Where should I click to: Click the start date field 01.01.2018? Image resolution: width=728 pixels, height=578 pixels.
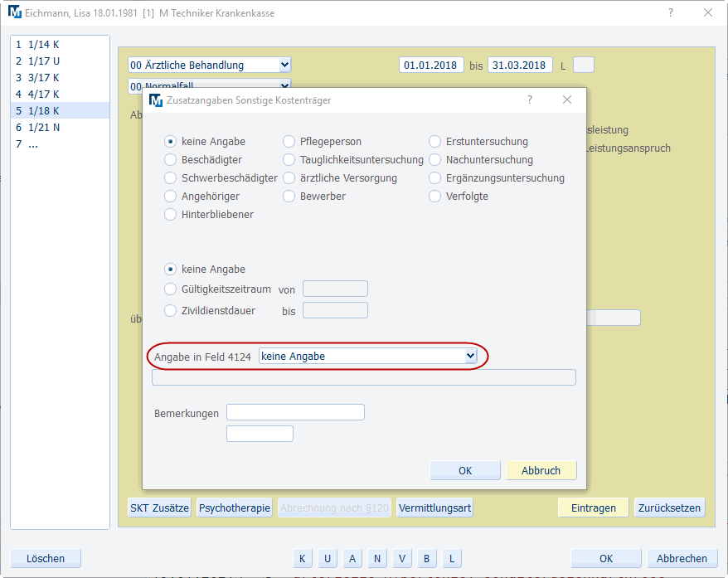pos(431,65)
